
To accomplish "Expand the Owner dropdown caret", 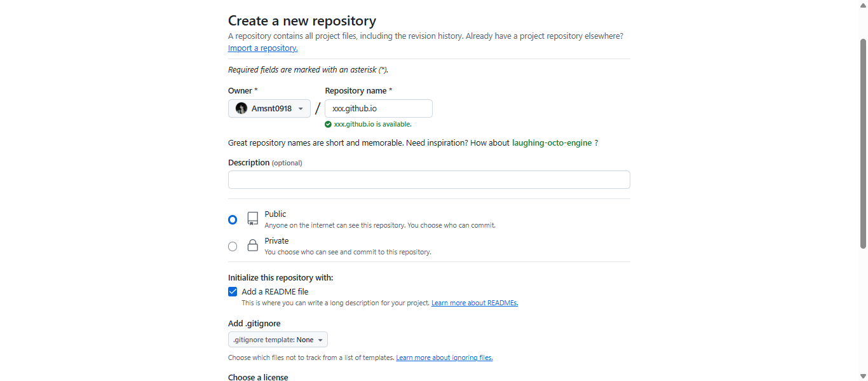I will (x=301, y=109).
